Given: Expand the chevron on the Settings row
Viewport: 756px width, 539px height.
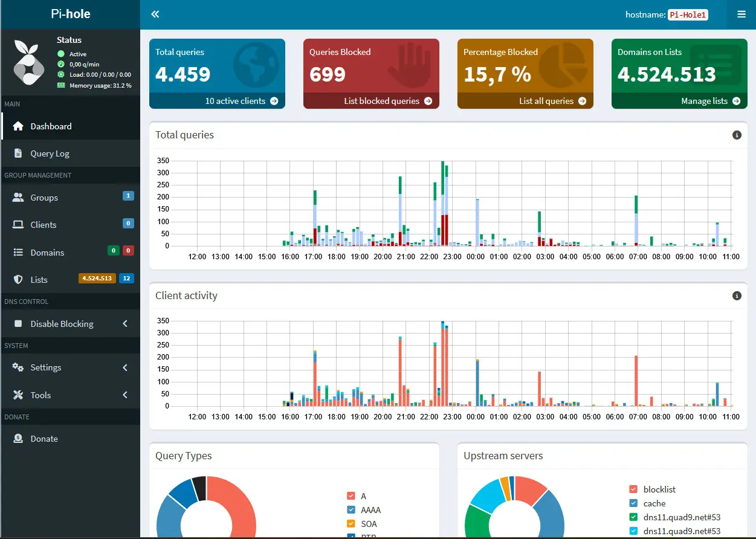Looking at the screenshot, I should pos(125,367).
